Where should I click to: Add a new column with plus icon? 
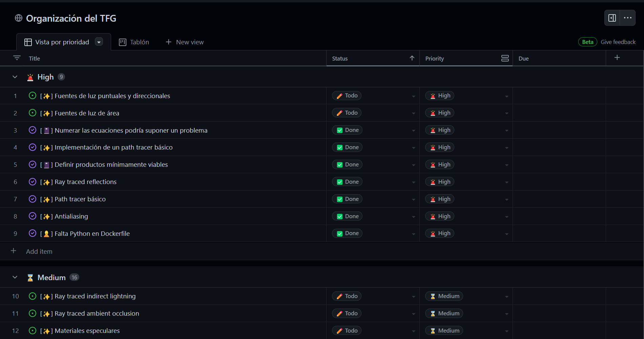(x=617, y=58)
